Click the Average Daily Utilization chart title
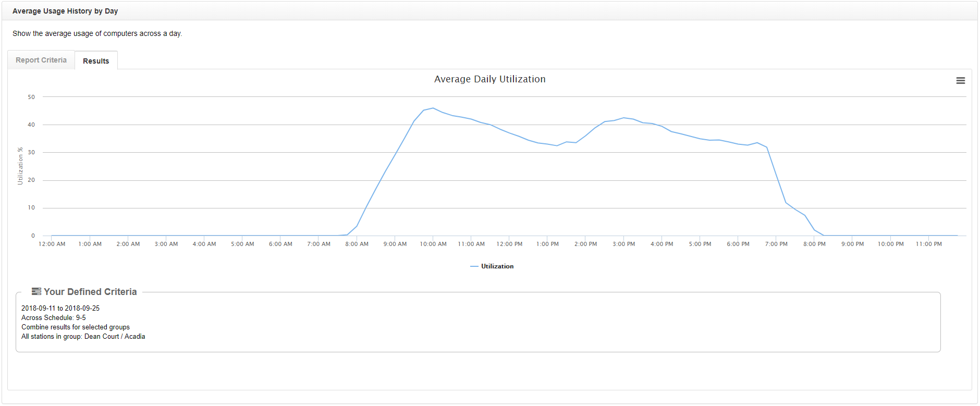980x406 pixels. (490, 79)
